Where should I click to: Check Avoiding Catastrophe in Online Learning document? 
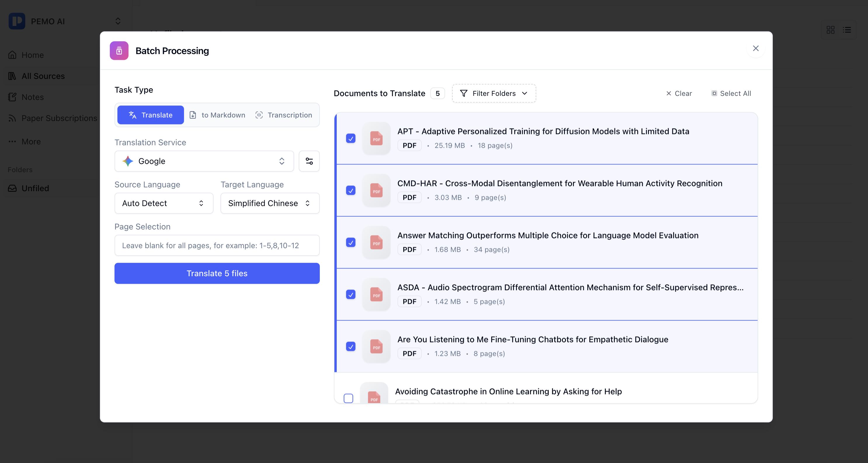[x=348, y=398]
